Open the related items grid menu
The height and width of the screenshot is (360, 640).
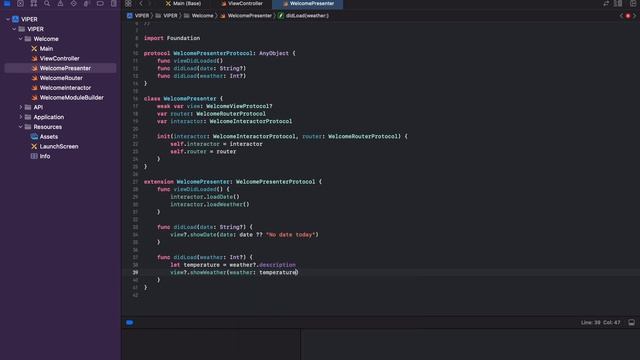tap(128, 3)
